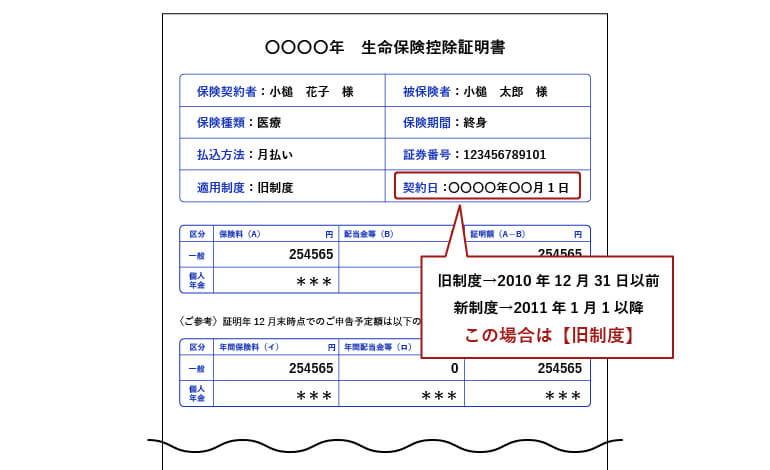
Task: Click the 一般 row label beside 保険料(A)
Action: 197,255
